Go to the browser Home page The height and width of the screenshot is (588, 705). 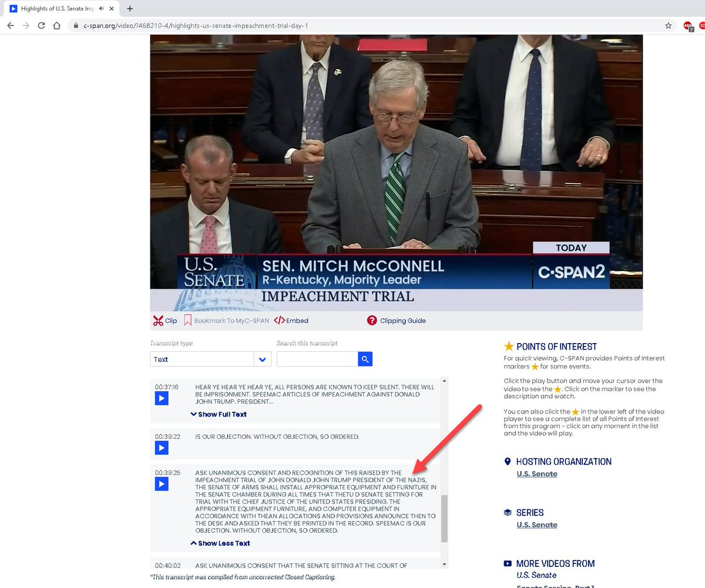[x=57, y=26]
